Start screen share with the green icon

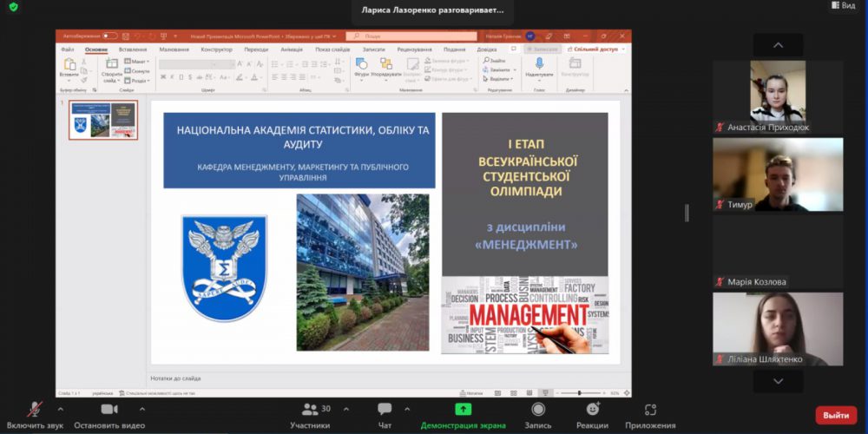(464, 410)
